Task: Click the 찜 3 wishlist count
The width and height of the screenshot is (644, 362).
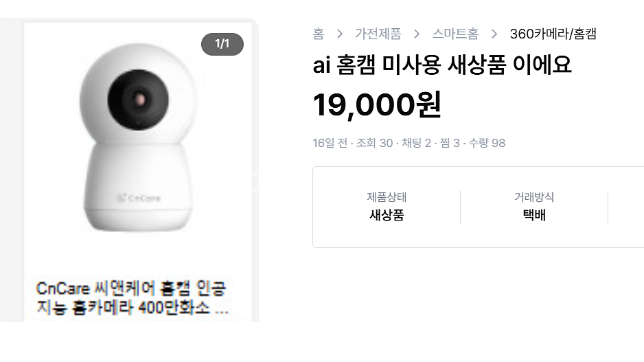Action: tap(451, 143)
